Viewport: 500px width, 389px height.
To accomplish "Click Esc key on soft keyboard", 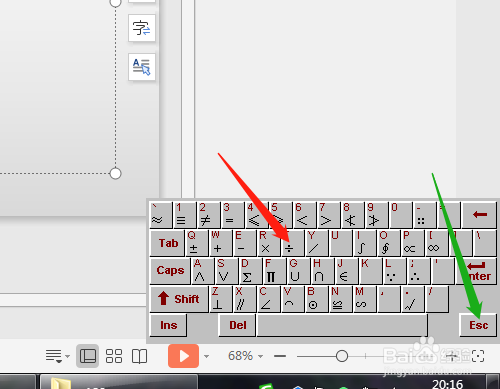I will [478, 325].
